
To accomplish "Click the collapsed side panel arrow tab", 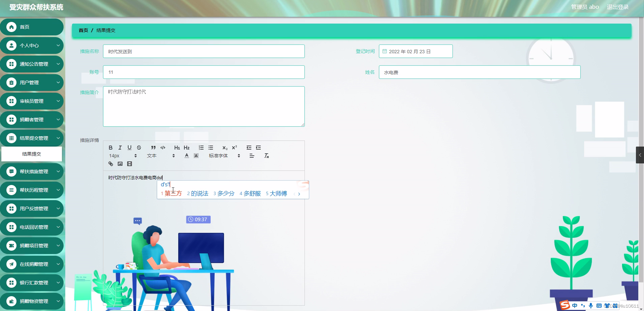I will (640, 155).
